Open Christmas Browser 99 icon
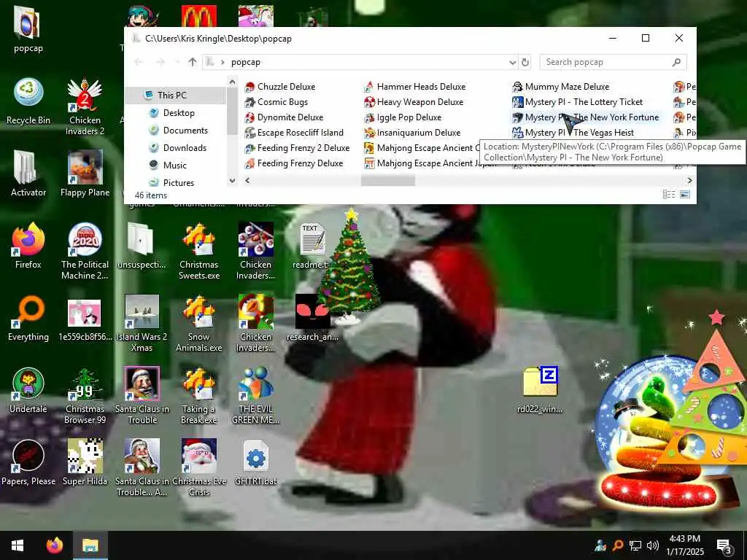The image size is (747, 560). point(85,396)
